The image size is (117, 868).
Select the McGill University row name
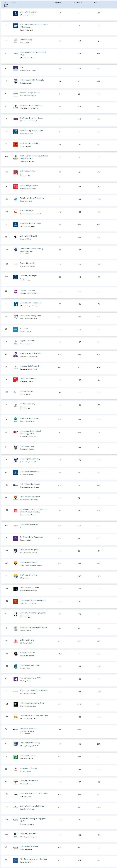coord(27,211)
